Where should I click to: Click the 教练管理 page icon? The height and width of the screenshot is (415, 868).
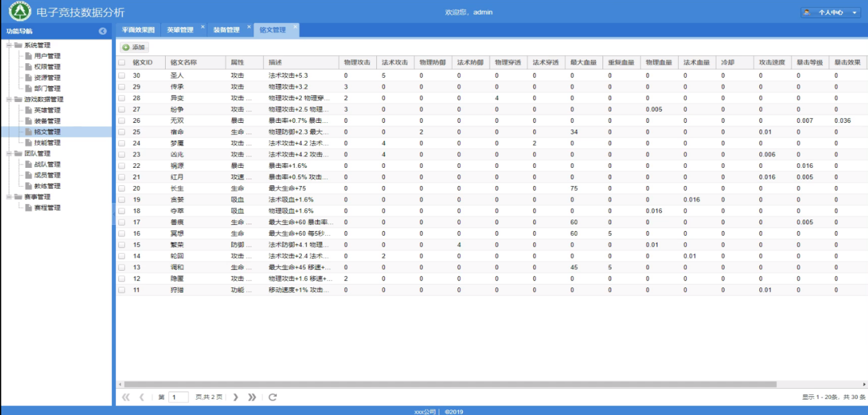[29, 186]
